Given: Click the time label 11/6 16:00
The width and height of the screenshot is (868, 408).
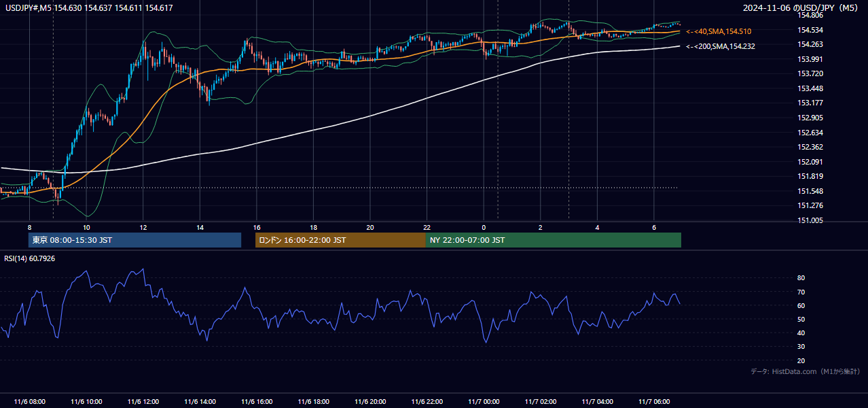Looking at the screenshot, I should (256, 402).
